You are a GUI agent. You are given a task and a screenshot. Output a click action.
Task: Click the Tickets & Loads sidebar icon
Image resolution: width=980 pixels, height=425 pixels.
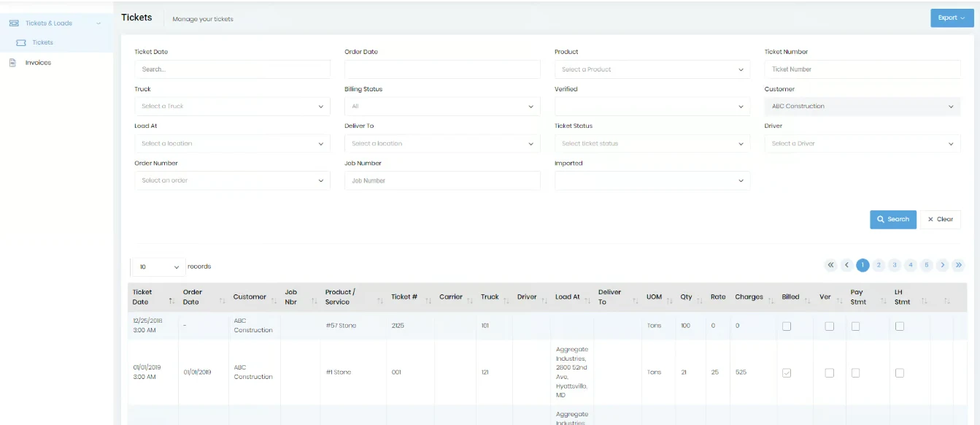[14, 23]
